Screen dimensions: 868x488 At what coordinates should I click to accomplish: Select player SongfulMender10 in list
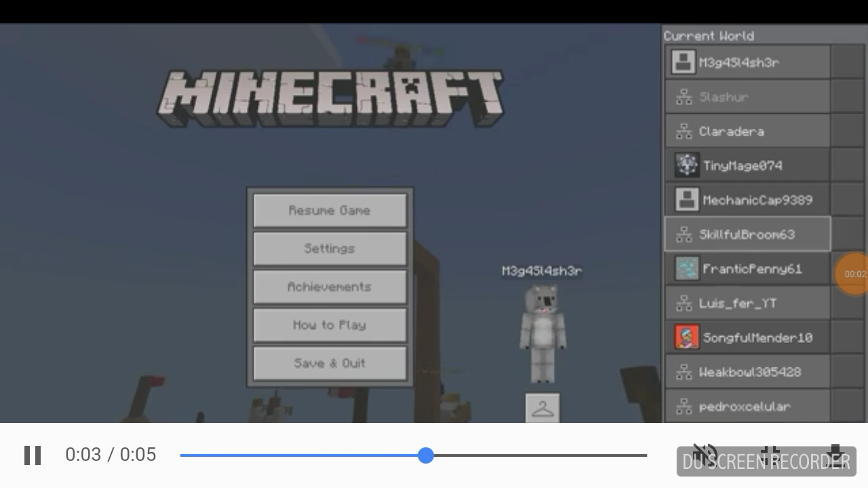[747, 338]
